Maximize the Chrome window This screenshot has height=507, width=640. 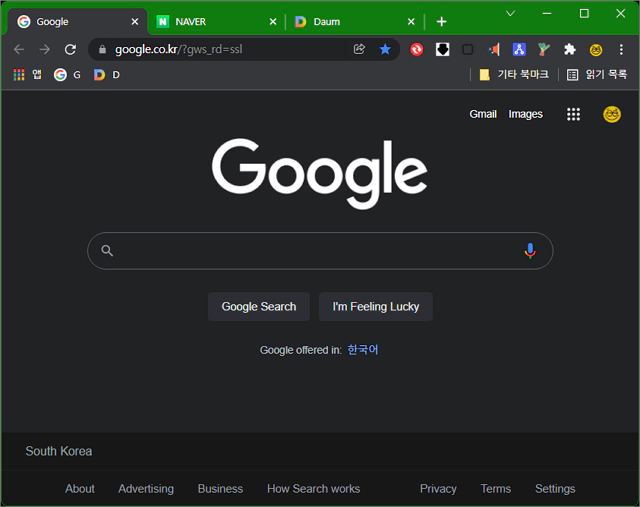click(x=584, y=13)
